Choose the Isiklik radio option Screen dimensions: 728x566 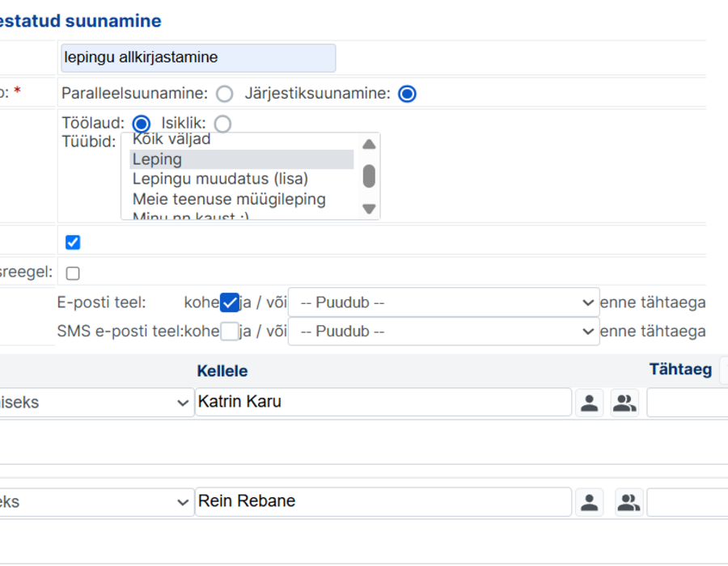223,124
